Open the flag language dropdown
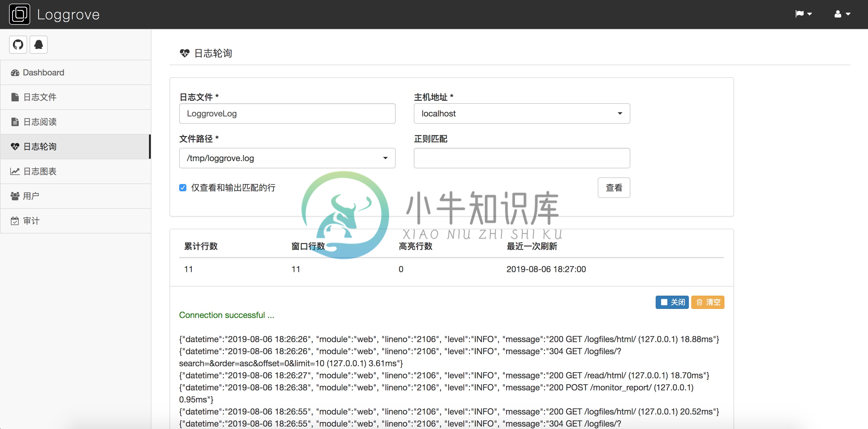The height and width of the screenshot is (429, 868). (x=804, y=14)
